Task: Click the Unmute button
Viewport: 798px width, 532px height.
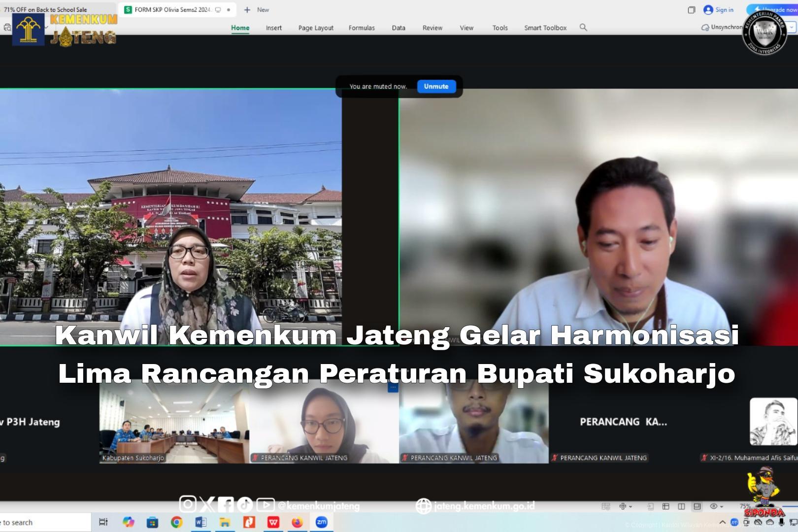Action: 436,86
